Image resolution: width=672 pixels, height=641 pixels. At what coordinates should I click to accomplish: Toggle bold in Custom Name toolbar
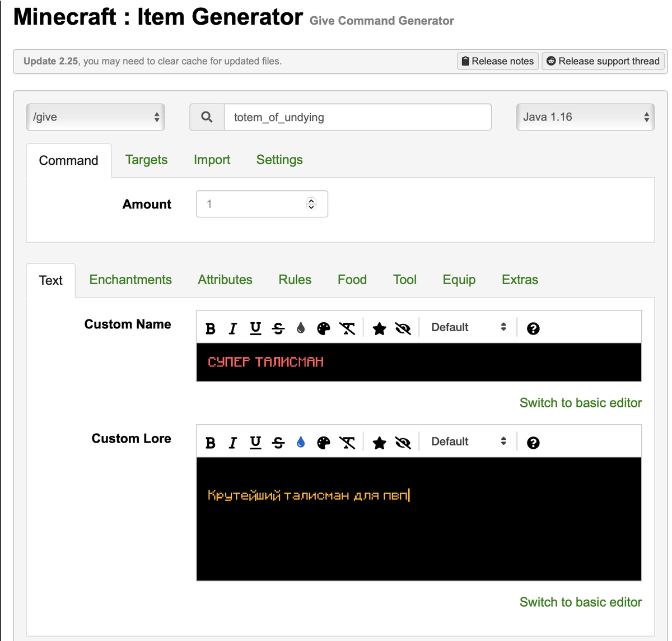(211, 328)
